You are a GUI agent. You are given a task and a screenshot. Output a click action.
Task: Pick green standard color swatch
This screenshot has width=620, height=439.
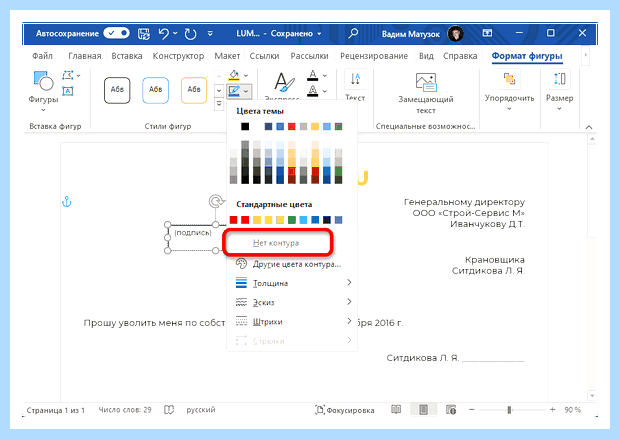coord(292,220)
